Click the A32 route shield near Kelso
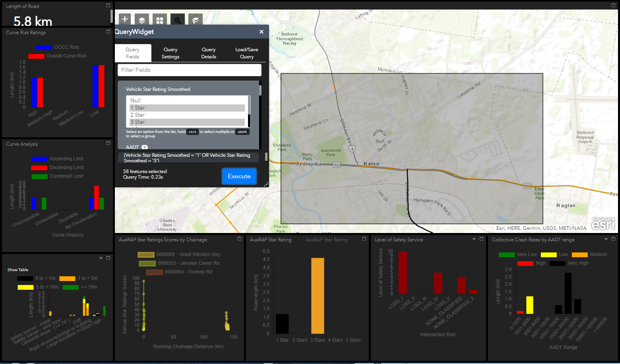620x364 pixels. click(337, 165)
